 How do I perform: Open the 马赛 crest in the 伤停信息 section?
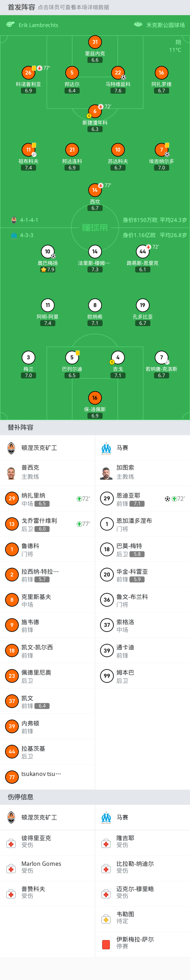106,817
